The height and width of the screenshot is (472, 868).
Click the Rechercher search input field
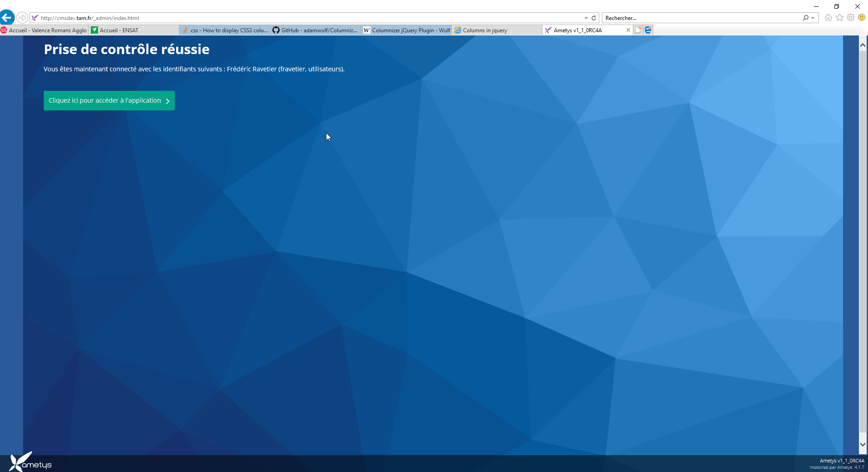click(x=701, y=18)
